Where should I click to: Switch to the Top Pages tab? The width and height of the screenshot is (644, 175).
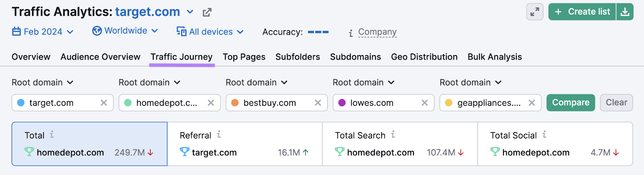click(244, 57)
